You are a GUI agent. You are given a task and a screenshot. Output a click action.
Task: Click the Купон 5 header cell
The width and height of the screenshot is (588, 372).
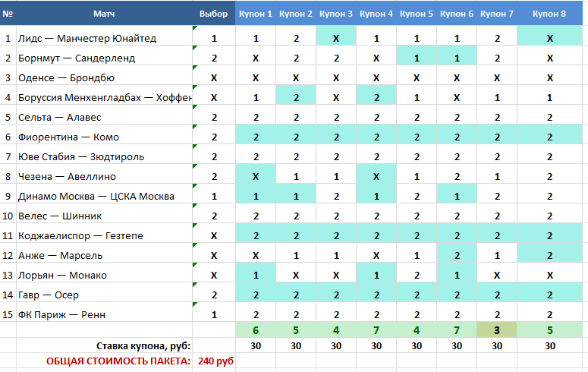pyautogui.click(x=417, y=14)
